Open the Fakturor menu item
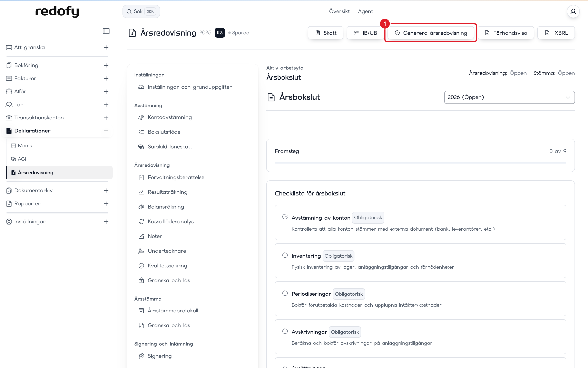 (x=25, y=79)
